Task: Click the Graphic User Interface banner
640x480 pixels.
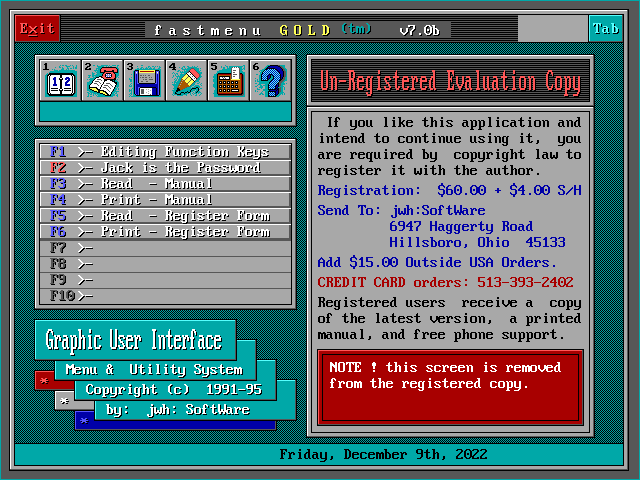Action: (x=135, y=340)
